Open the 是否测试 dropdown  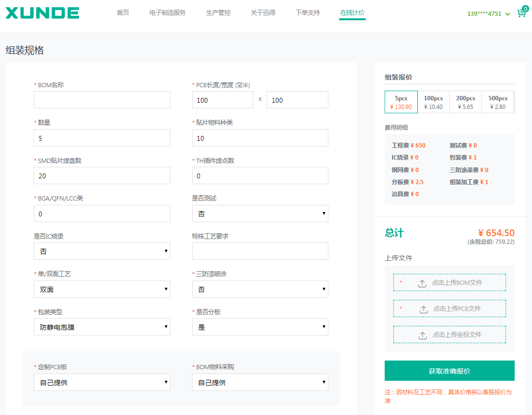tap(260, 214)
